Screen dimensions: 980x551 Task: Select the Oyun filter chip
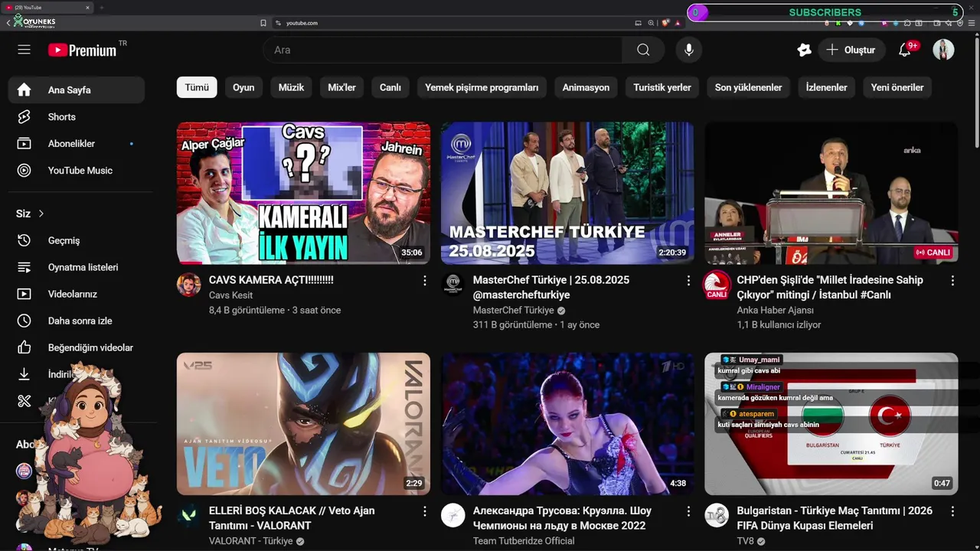point(243,87)
